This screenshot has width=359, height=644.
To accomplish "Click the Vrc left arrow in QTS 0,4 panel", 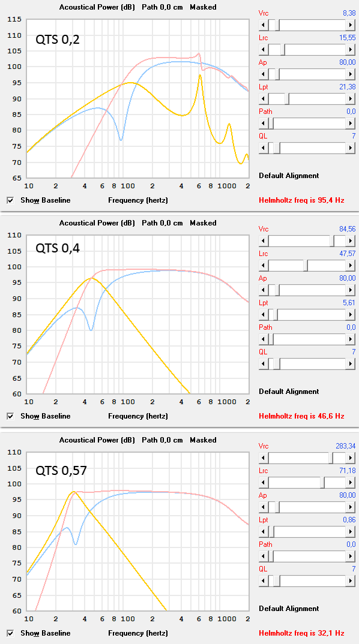I will pos(264,241).
